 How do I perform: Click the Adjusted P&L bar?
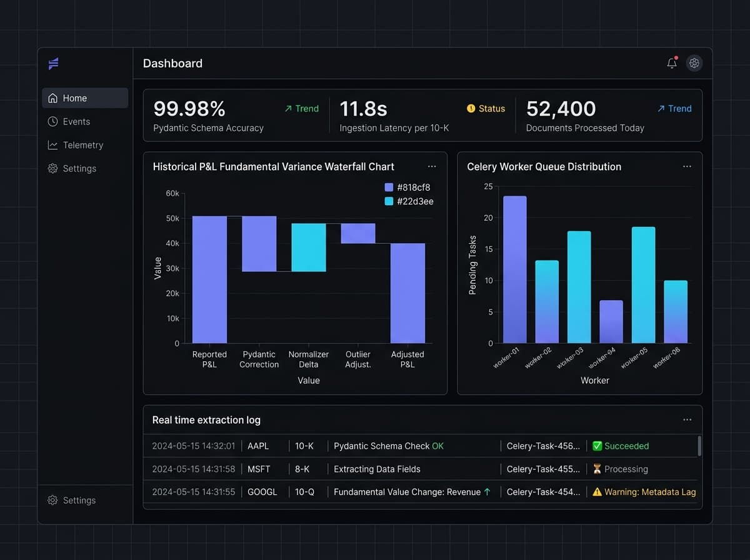(x=407, y=293)
